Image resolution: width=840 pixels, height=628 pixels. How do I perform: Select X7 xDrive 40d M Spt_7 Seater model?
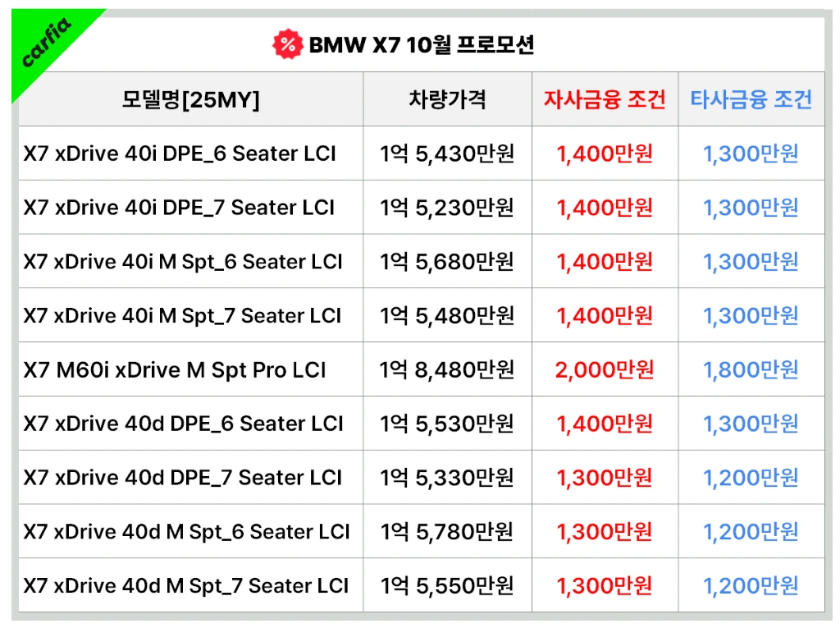(x=186, y=586)
